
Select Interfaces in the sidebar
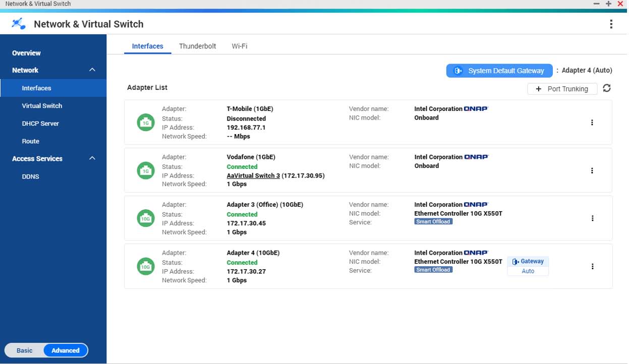point(53,88)
